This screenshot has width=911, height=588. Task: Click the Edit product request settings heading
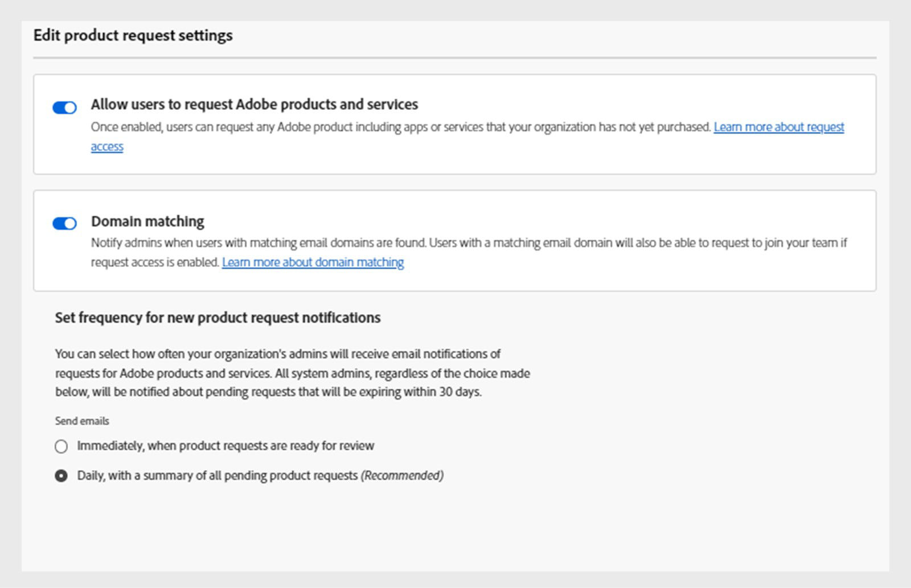tap(133, 35)
